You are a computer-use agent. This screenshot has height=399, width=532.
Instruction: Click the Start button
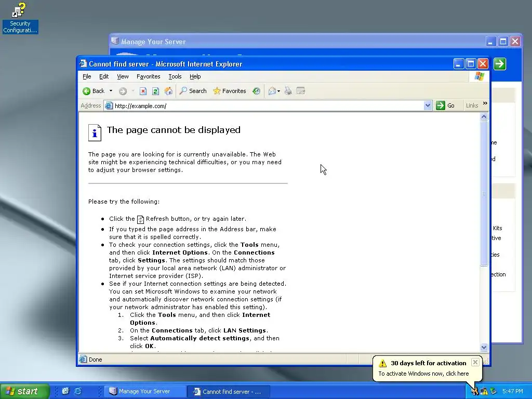tap(24, 391)
